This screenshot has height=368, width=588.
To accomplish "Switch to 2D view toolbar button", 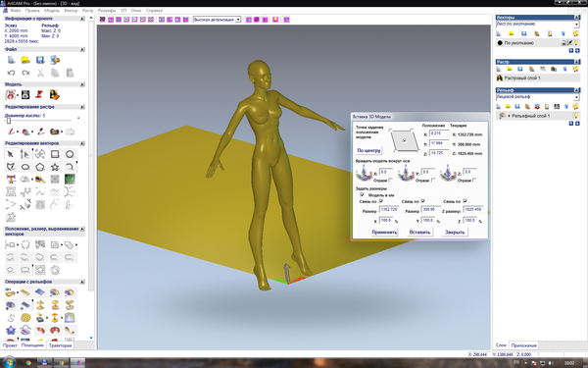I will pos(102,20).
